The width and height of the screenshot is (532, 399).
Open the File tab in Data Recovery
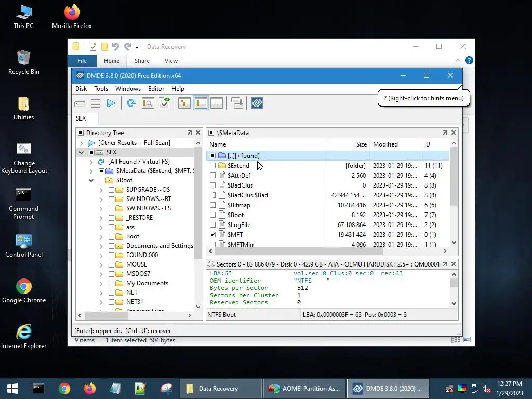(x=82, y=61)
